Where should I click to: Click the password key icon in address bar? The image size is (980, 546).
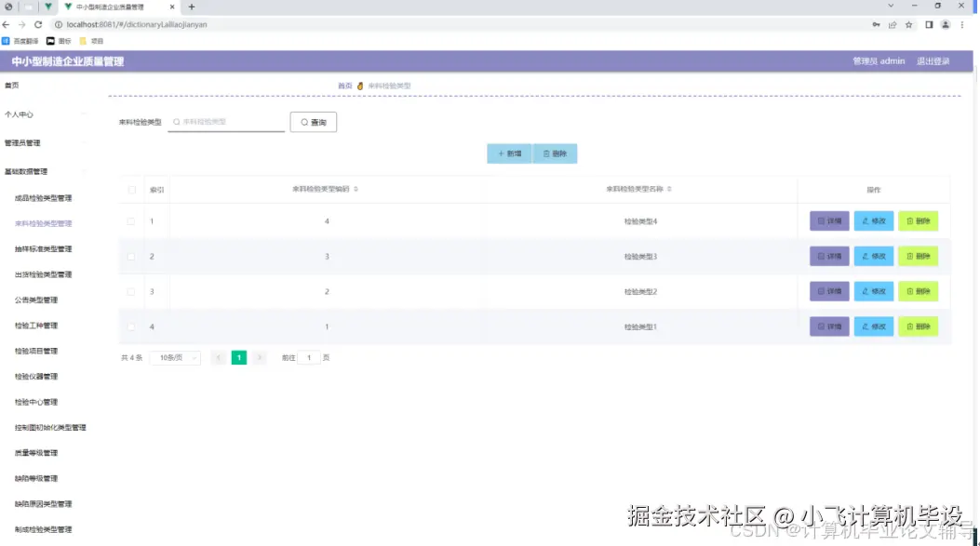(x=877, y=24)
